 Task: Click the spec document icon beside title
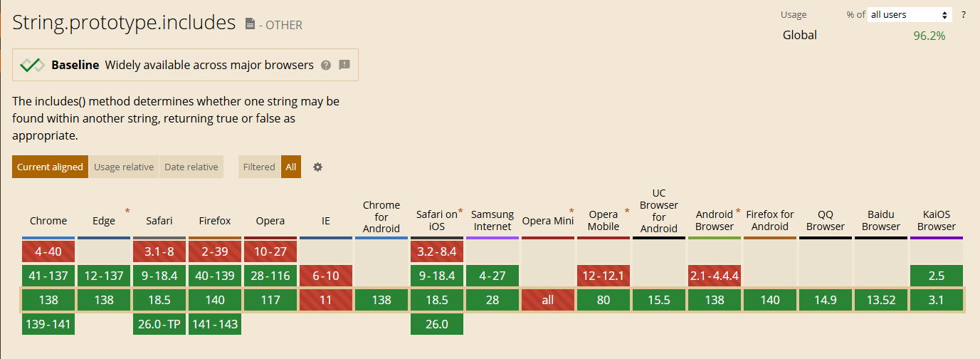coord(250,24)
